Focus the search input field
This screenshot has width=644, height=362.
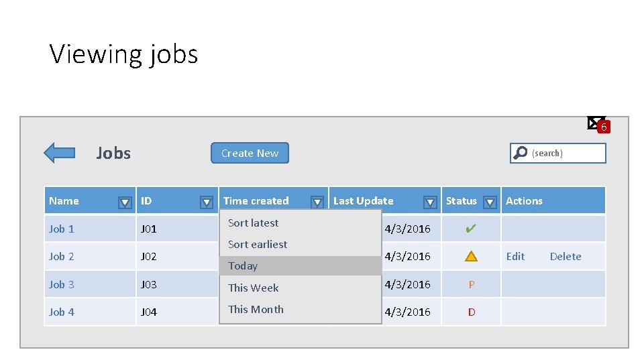(x=566, y=154)
